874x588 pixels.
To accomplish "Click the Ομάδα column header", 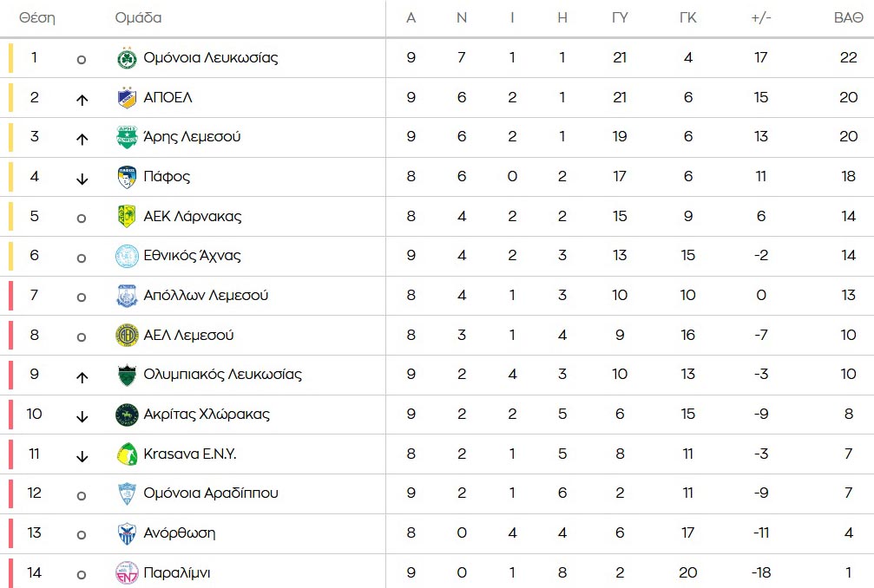I will pos(138,18).
